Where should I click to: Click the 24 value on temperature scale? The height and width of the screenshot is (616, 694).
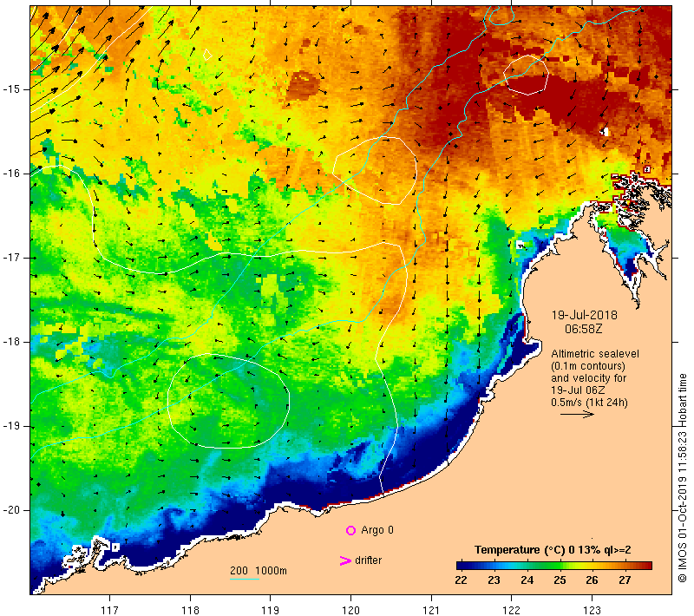[x=527, y=580]
